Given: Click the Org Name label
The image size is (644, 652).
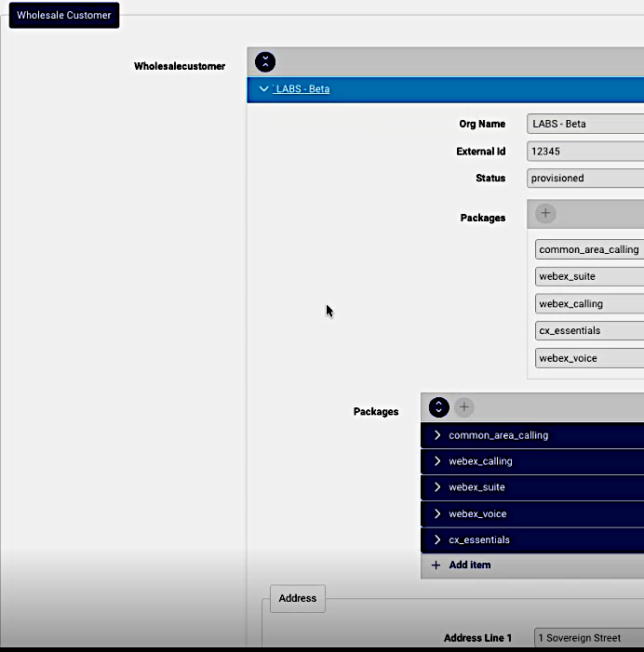Looking at the screenshot, I should click(482, 124).
